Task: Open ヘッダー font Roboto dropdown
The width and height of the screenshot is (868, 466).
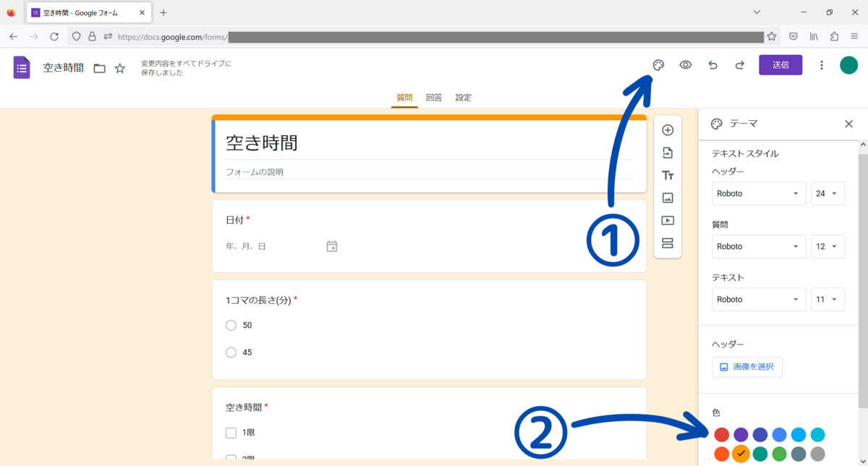Action: (x=759, y=194)
